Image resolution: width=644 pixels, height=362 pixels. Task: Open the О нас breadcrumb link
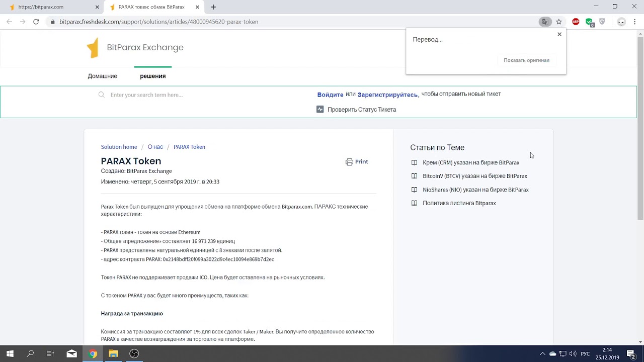(x=155, y=147)
